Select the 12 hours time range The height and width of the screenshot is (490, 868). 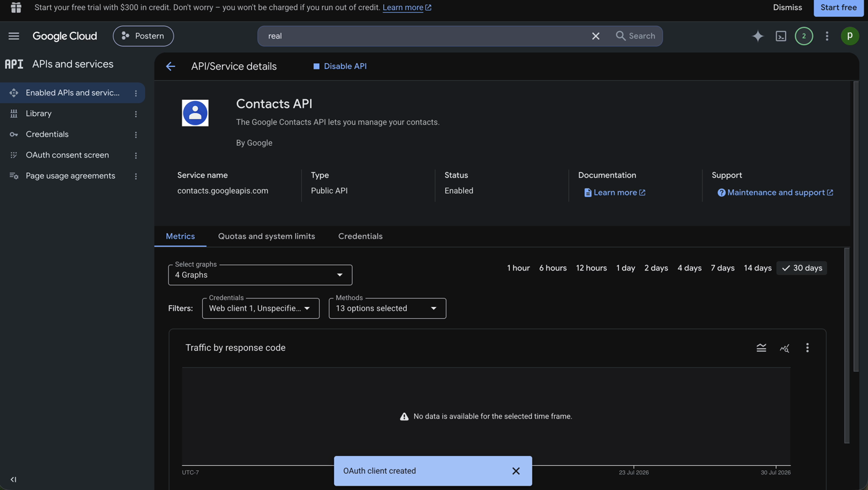click(591, 268)
